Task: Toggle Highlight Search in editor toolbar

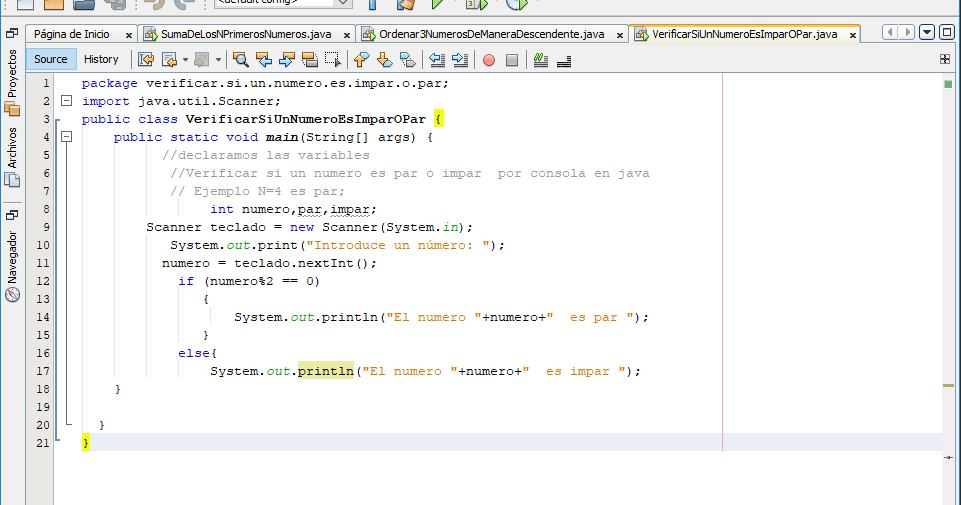Action: tap(310, 59)
